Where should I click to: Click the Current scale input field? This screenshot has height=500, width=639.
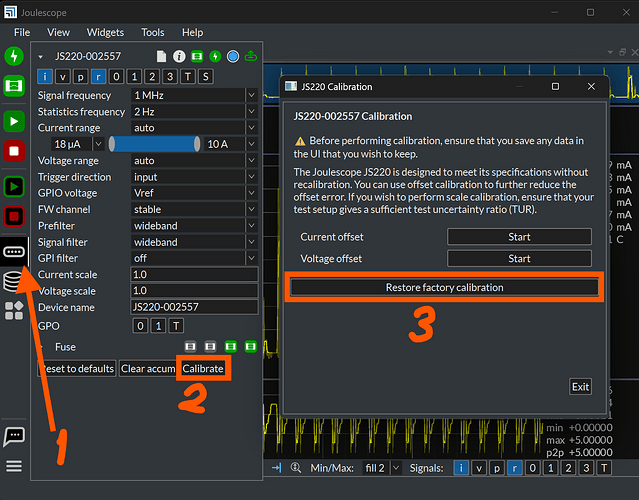pos(194,274)
